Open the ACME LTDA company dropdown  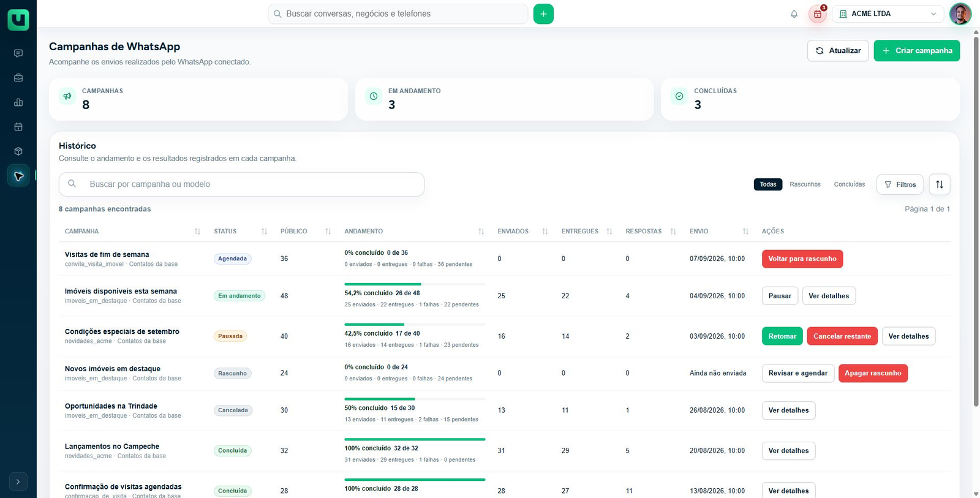888,13
